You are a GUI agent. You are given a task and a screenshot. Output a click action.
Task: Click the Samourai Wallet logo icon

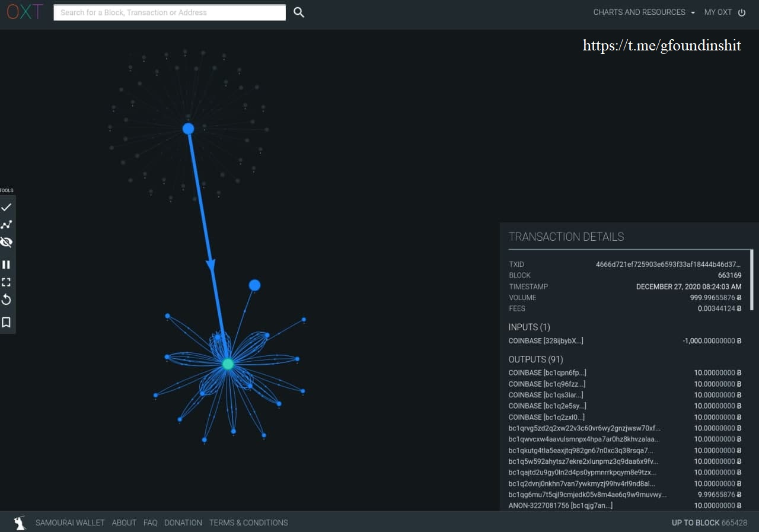point(21,523)
